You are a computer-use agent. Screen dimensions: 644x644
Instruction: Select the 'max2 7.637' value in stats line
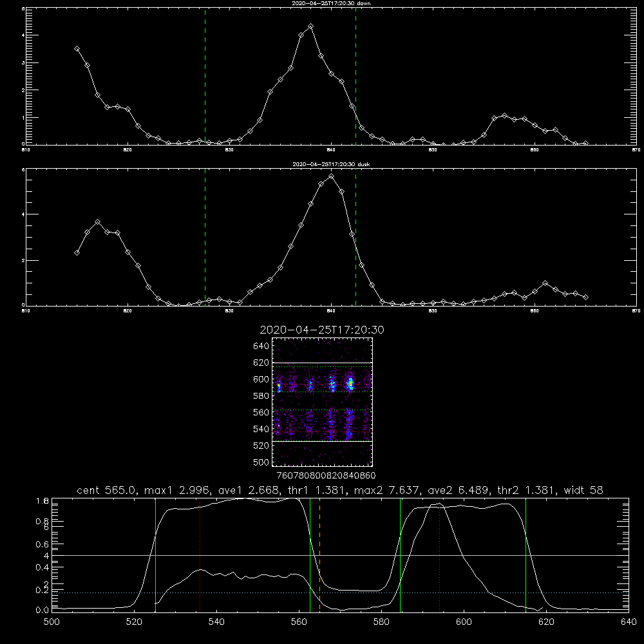[387, 490]
